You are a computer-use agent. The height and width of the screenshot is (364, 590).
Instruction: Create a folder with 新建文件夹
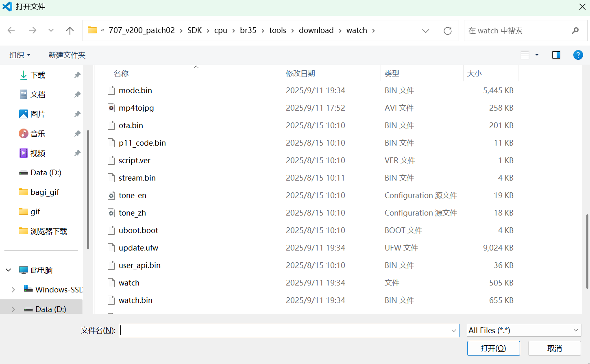67,55
